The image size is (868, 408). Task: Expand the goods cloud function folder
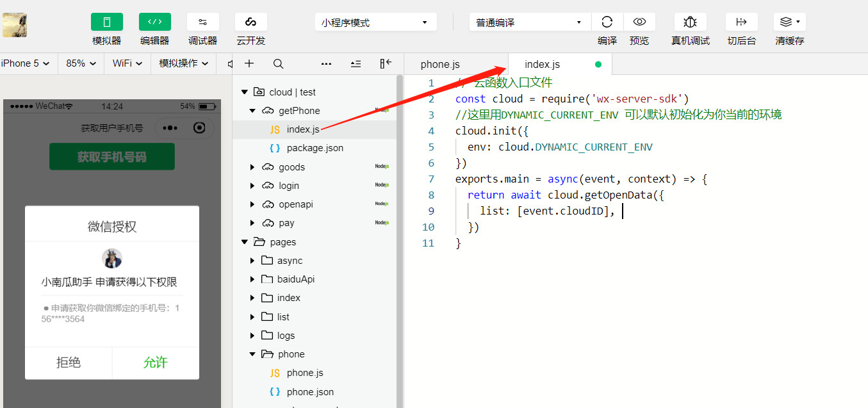coord(252,167)
